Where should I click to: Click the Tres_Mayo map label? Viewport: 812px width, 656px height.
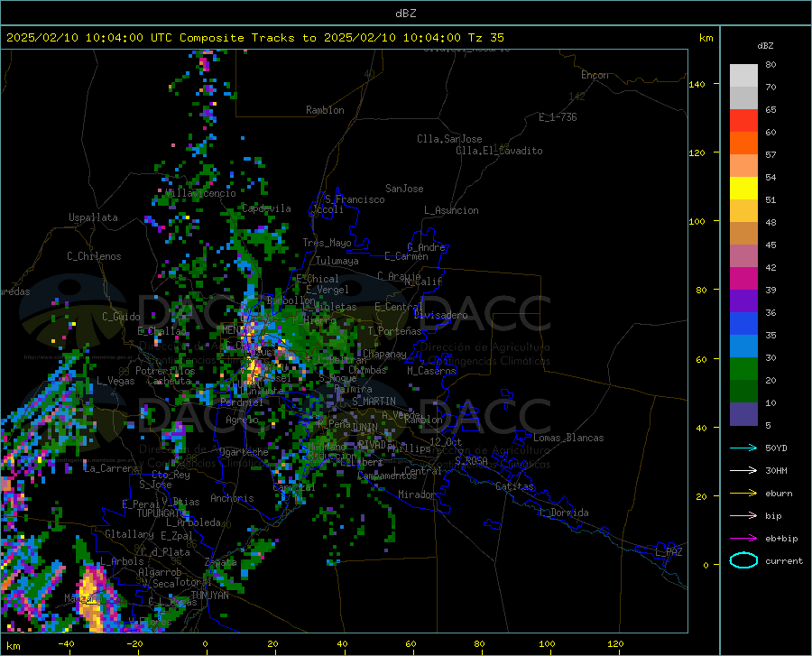point(327,243)
